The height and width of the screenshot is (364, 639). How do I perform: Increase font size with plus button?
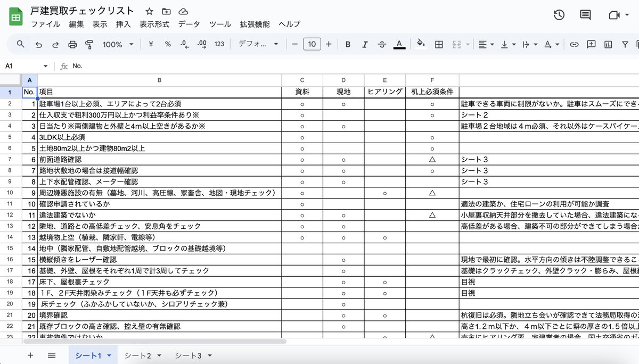click(329, 44)
